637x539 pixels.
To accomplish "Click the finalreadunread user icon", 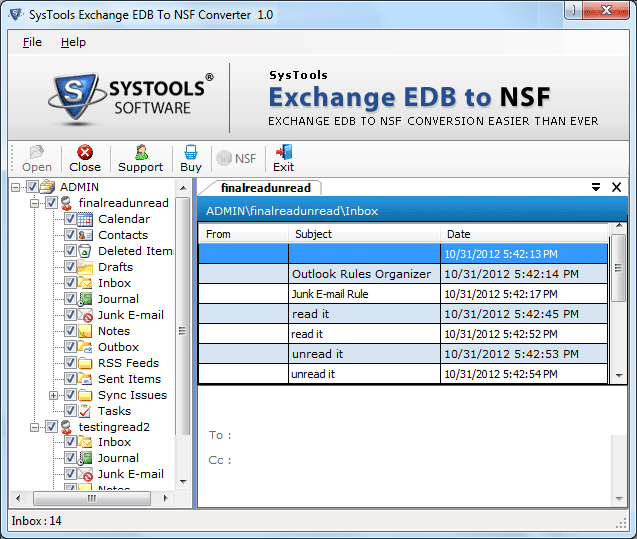I will (x=66, y=203).
